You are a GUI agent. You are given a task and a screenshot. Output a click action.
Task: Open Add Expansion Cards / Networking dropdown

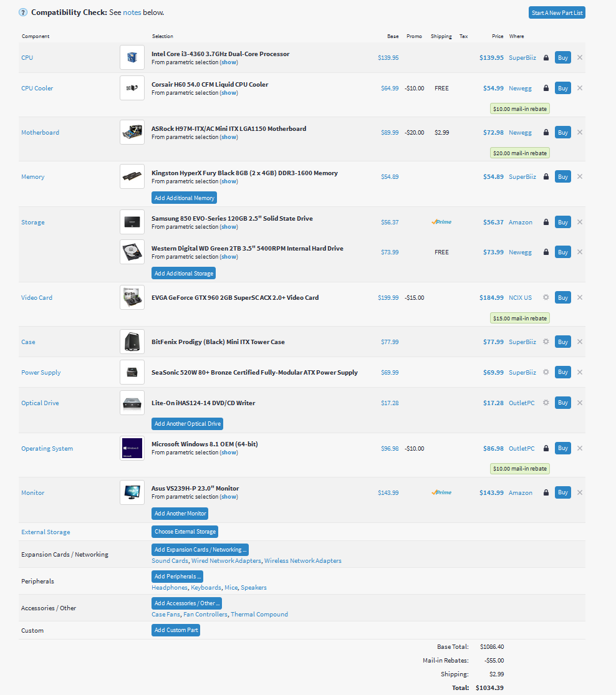coord(200,550)
